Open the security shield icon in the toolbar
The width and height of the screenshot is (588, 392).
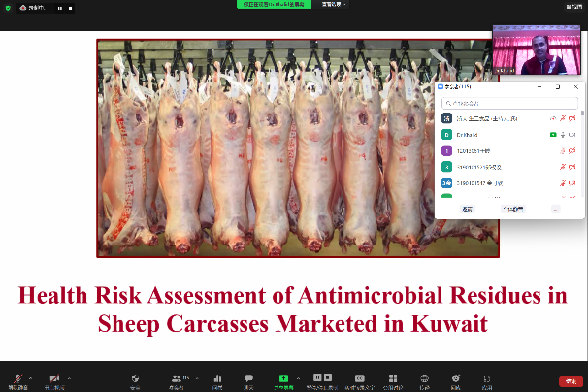pyautogui.click(x=135, y=377)
